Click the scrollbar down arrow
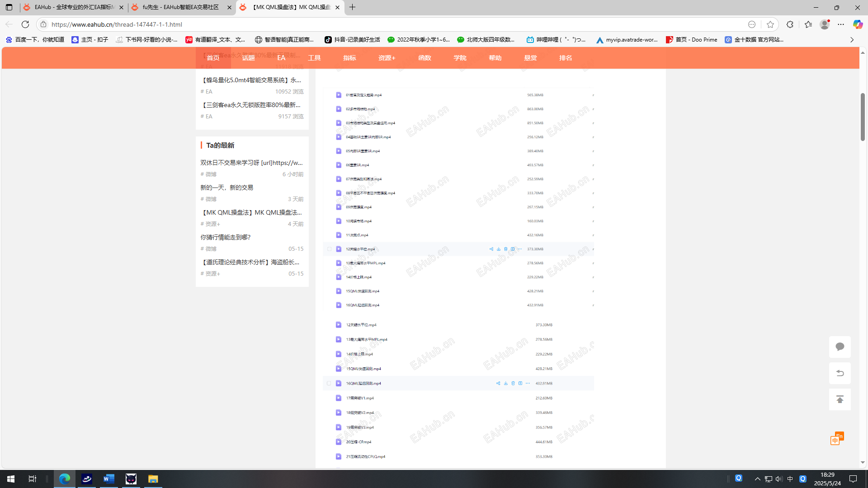 (x=863, y=463)
